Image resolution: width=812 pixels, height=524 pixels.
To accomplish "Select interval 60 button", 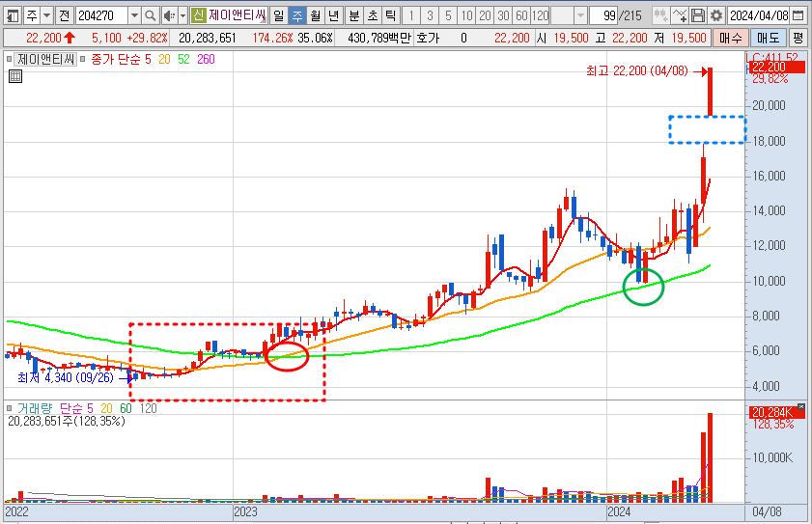I will click(521, 15).
